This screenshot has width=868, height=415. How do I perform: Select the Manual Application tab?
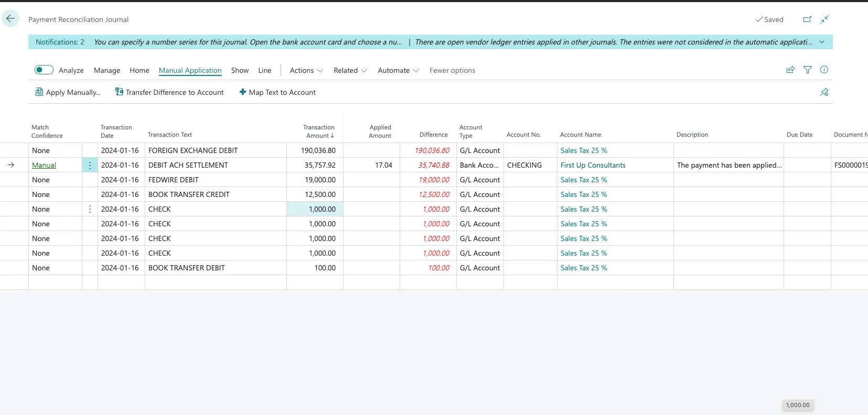190,70
